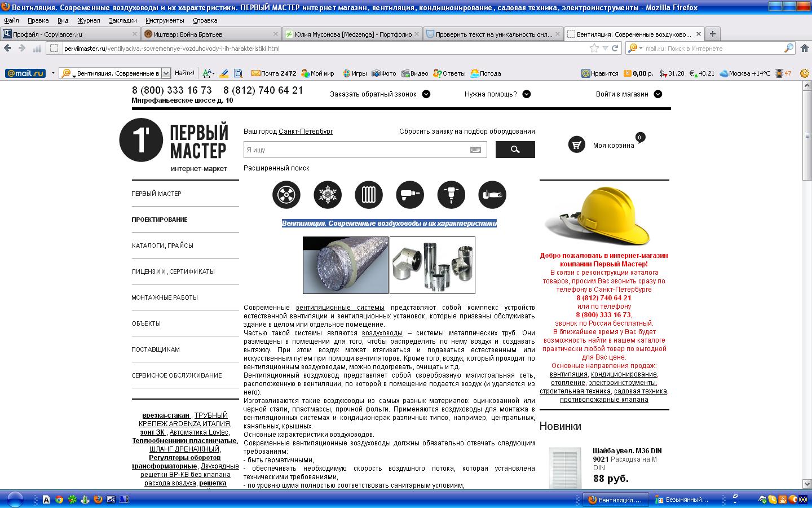Open ПРОЕКТИРОВАНИЕ in left menu
The image size is (812, 508).
click(x=160, y=220)
